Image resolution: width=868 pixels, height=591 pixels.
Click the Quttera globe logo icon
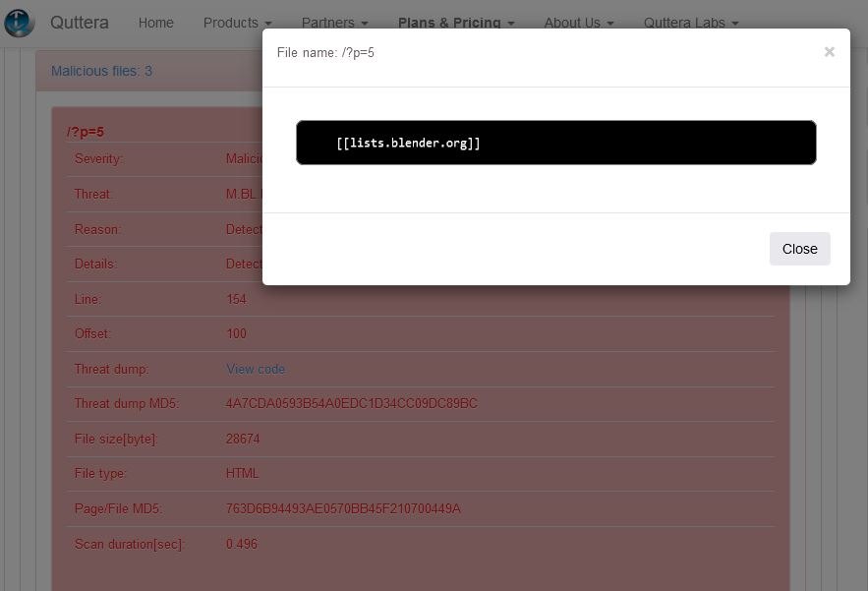19,23
